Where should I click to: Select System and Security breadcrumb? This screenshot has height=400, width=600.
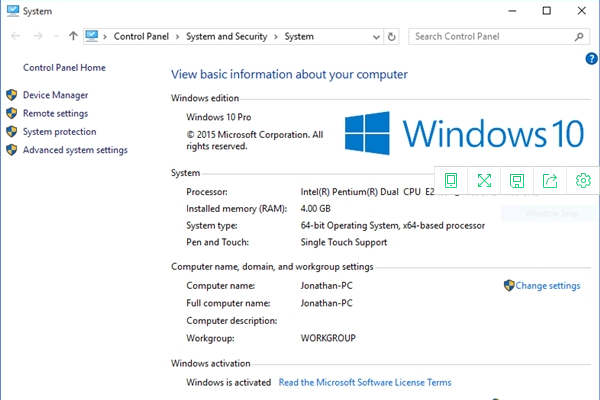227,36
